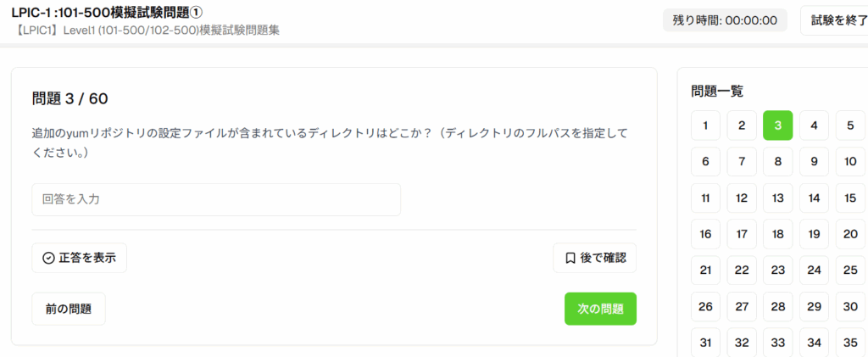Click the 次の問題 button
Viewport: 868px width, 357px height.
coord(600,309)
